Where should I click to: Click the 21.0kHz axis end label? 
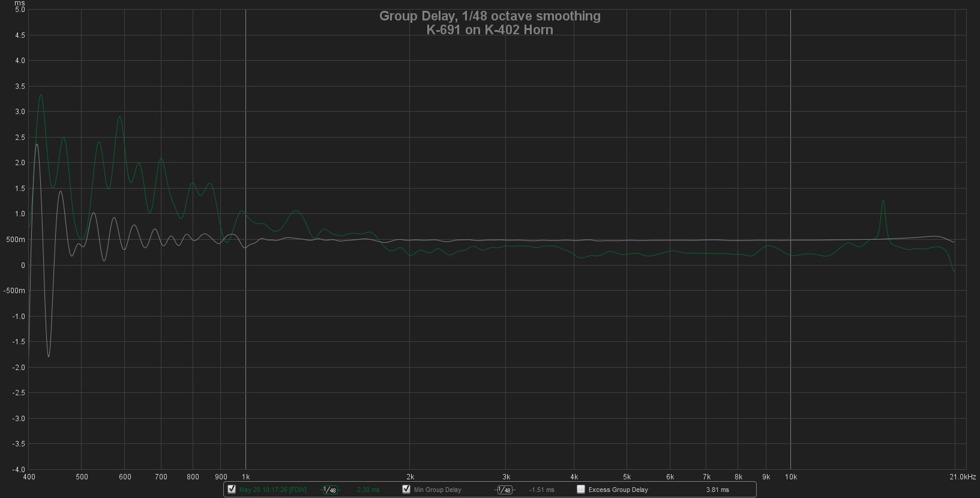pyautogui.click(x=963, y=477)
